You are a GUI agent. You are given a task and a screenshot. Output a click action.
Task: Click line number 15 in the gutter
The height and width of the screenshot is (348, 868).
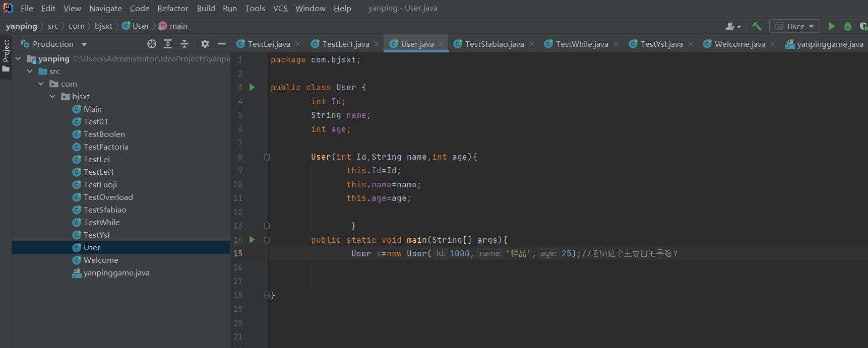(x=238, y=254)
